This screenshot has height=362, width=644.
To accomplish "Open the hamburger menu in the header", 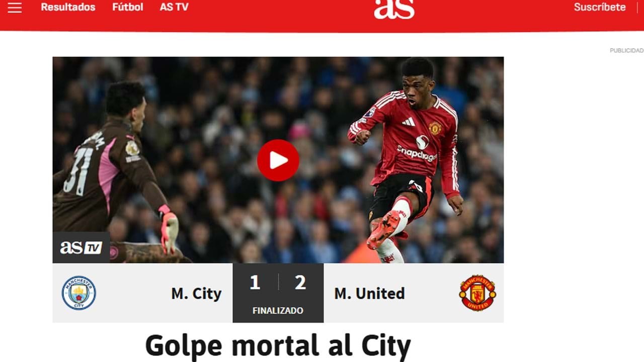I will click(x=15, y=8).
